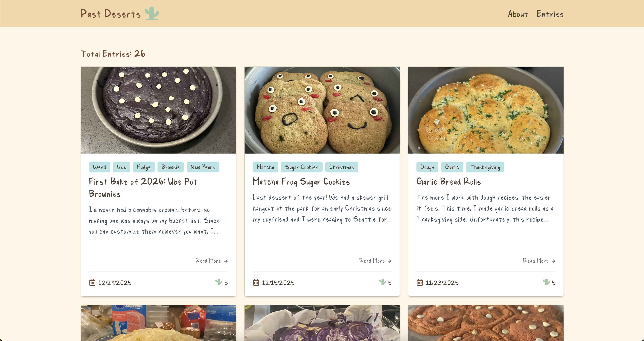644x341 pixels.
Task: Read more about Ube Pot Brownies
Action: [211, 261]
